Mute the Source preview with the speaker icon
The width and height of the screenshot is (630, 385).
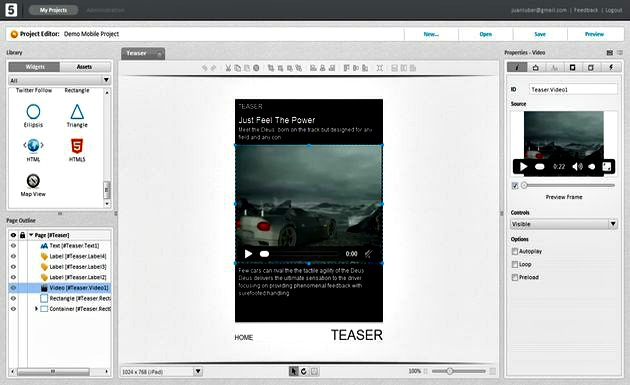(577, 166)
